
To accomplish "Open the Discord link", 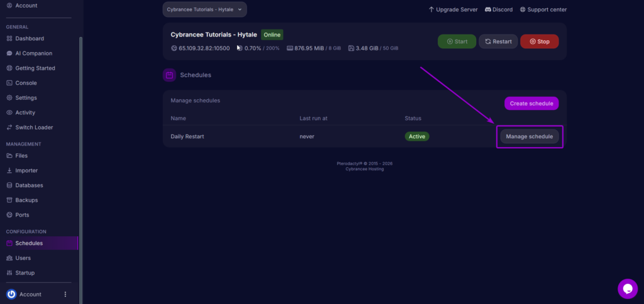I will (499, 9).
